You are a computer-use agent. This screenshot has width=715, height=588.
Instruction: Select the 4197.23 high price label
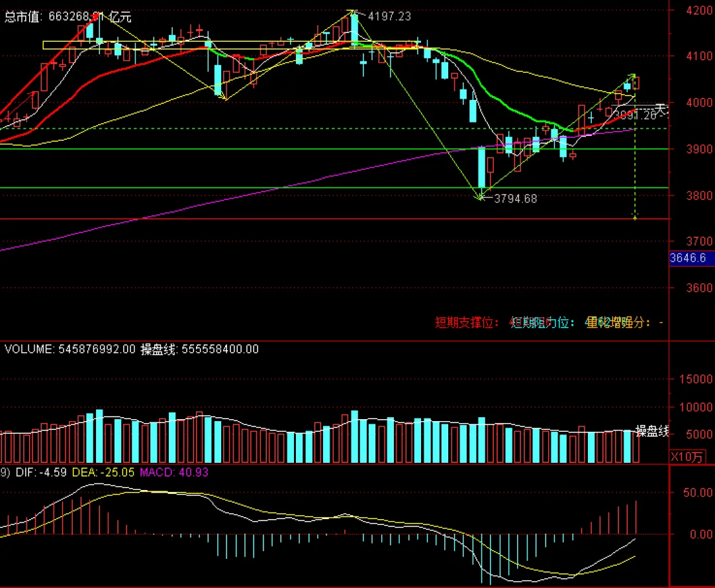pos(389,17)
